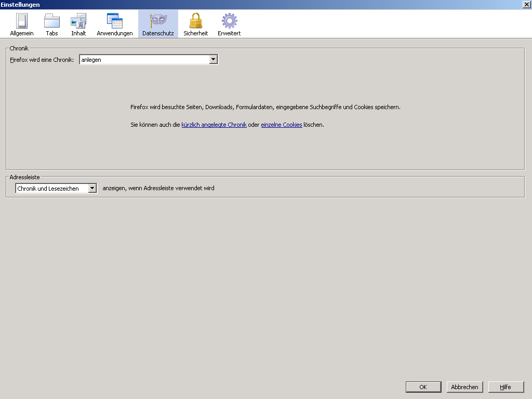The height and width of the screenshot is (399, 532).
Task: Expand the 'Chronik und Lesezeichen' dropdown arrow
Action: coord(92,188)
